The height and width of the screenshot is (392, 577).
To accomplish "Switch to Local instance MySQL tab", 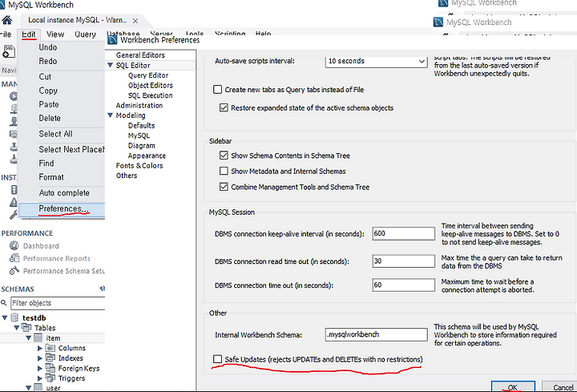I will pos(77,20).
